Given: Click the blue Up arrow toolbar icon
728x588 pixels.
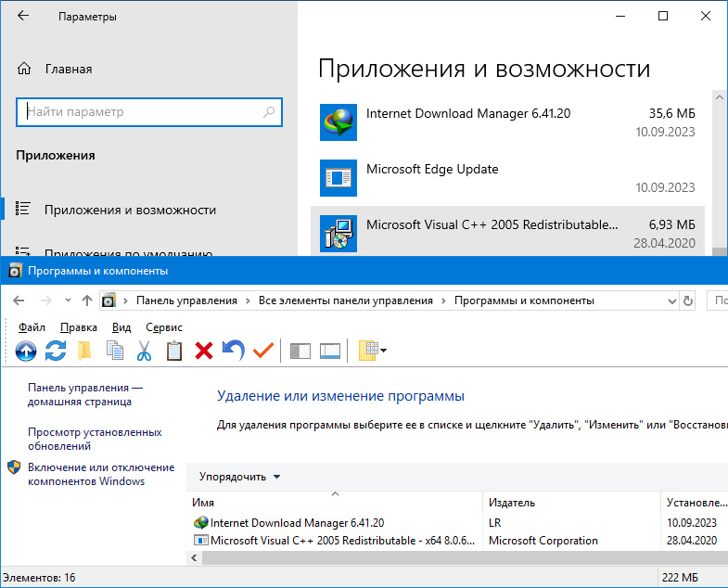Looking at the screenshot, I should (26, 351).
